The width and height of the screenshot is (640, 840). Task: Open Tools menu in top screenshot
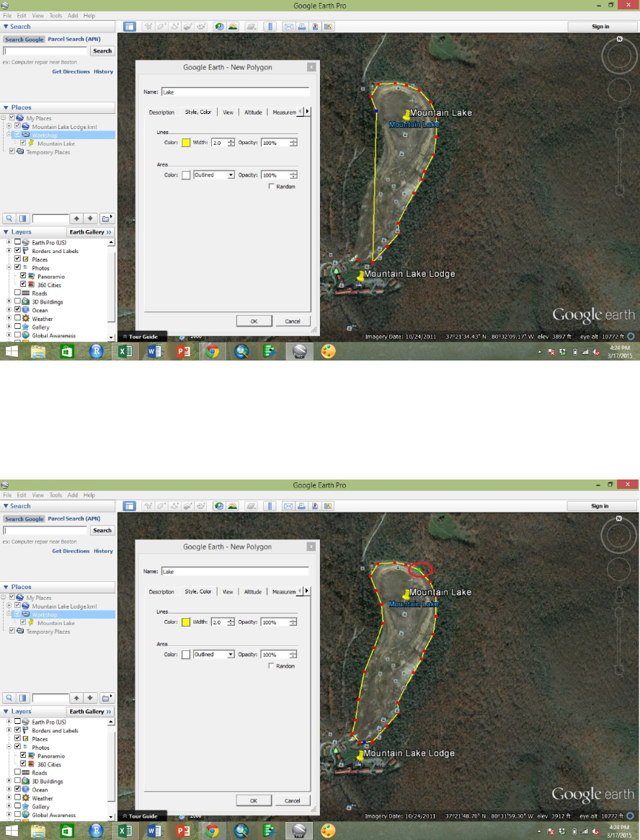(x=55, y=16)
